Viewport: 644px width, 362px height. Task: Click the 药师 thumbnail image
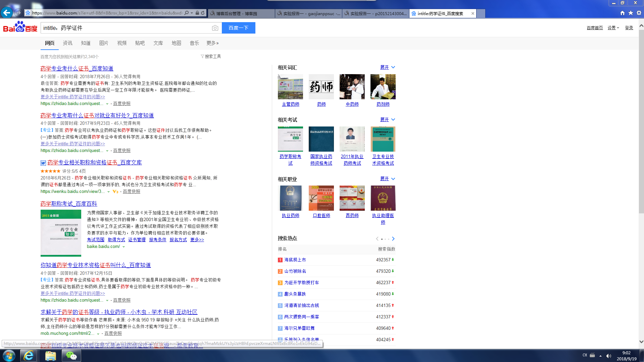(321, 87)
